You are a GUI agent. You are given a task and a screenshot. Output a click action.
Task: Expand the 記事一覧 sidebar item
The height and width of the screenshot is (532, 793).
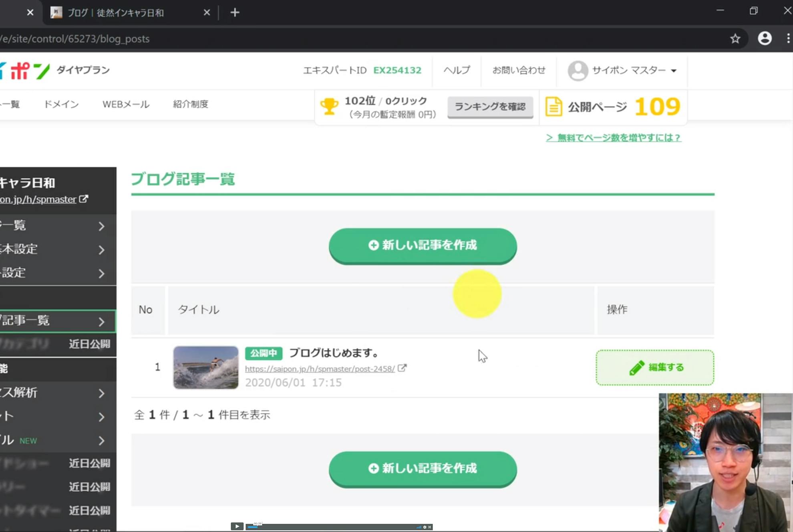(x=58, y=321)
